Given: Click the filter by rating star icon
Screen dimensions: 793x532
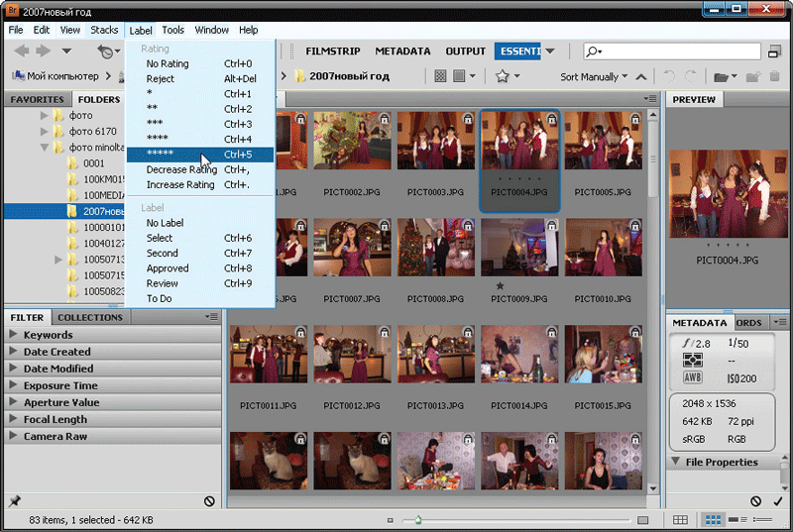Looking at the screenshot, I should 502,76.
